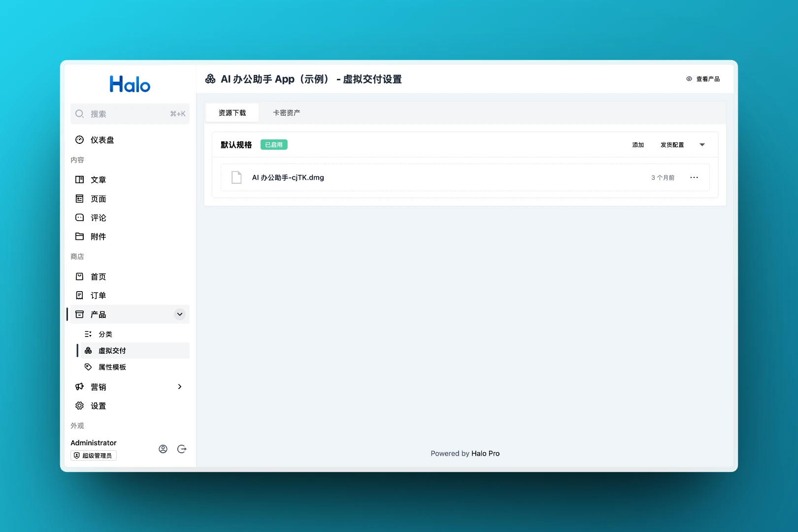This screenshot has height=532, width=798.
Task: Open 分类 categories submenu item
Action: (135, 334)
